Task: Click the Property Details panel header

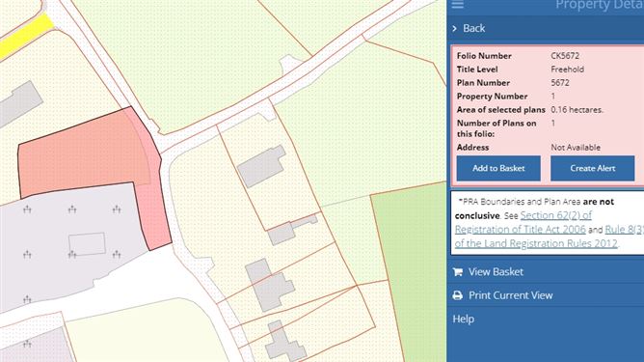Action: pyautogui.click(x=600, y=5)
